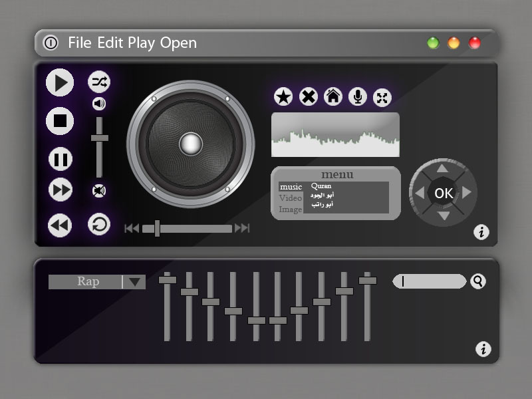
Task: Click the down arrow on navigation pad
Action: pyautogui.click(x=444, y=215)
